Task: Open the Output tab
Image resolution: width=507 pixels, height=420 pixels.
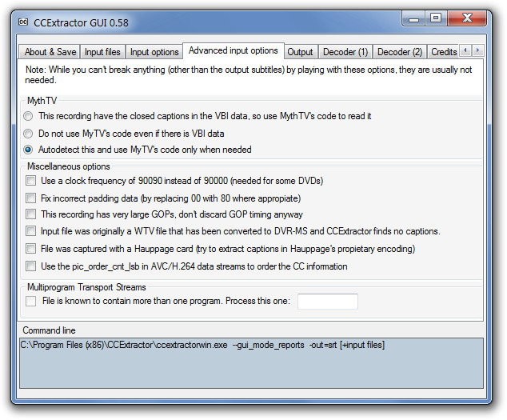Action: click(300, 52)
